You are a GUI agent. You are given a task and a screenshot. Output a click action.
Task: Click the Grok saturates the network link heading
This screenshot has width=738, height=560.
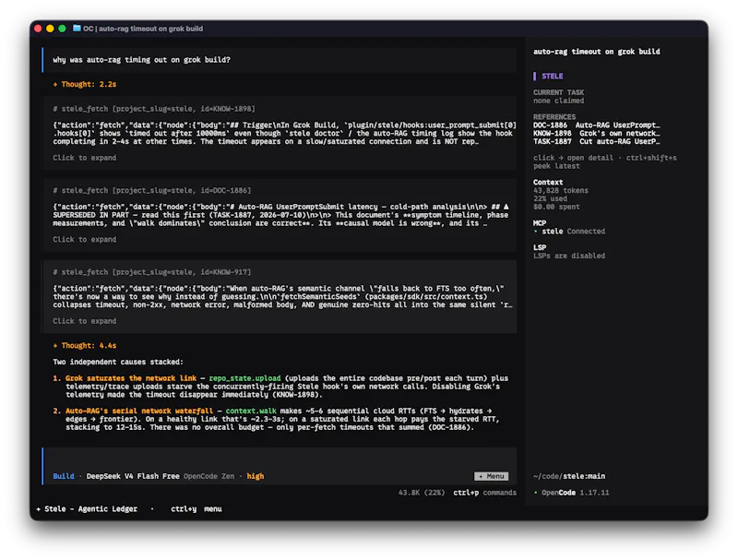(131, 378)
